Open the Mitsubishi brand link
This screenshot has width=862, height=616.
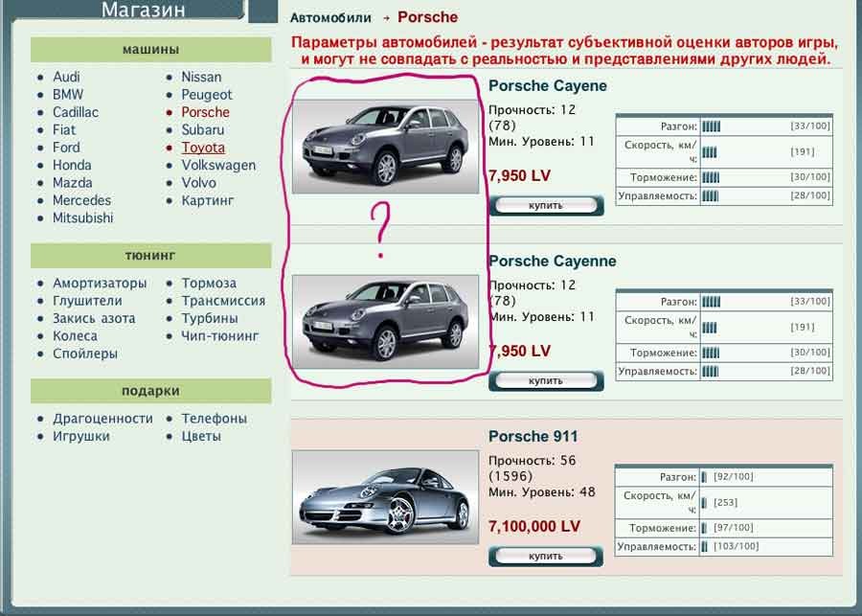pyautogui.click(x=82, y=217)
